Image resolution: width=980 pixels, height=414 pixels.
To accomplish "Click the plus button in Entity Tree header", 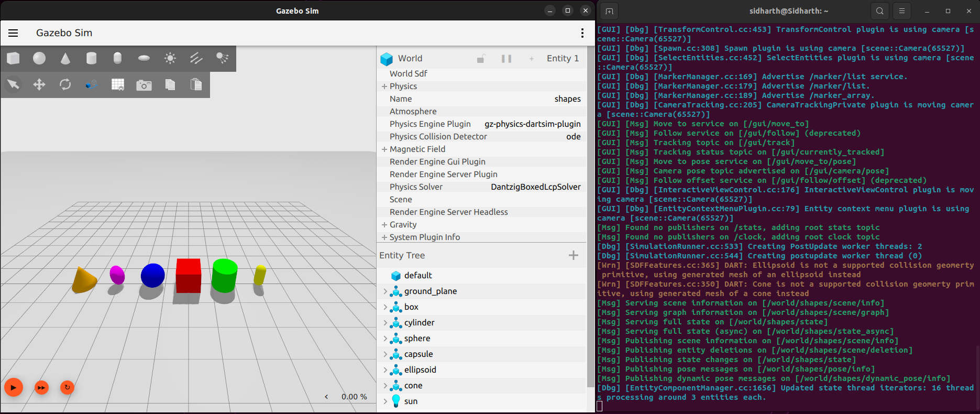I will coord(574,255).
